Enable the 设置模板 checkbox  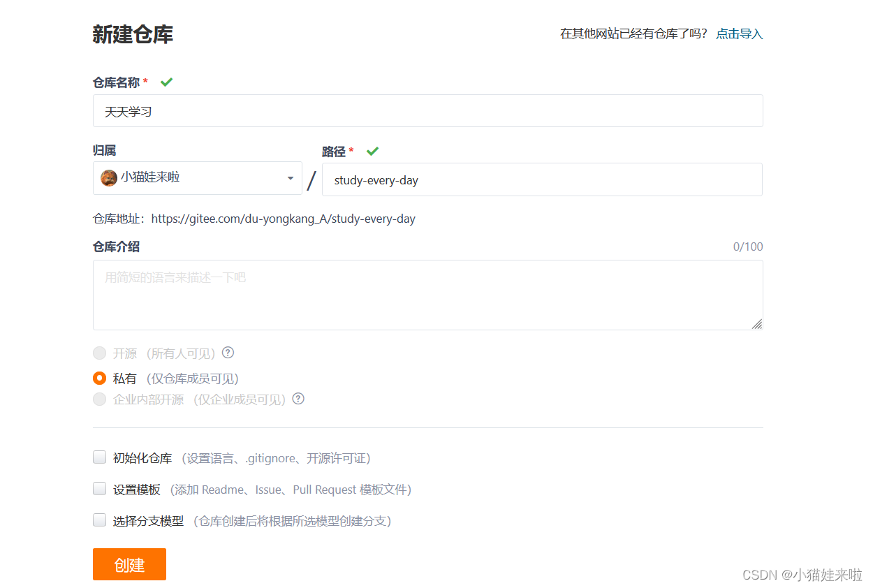click(99, 489)
